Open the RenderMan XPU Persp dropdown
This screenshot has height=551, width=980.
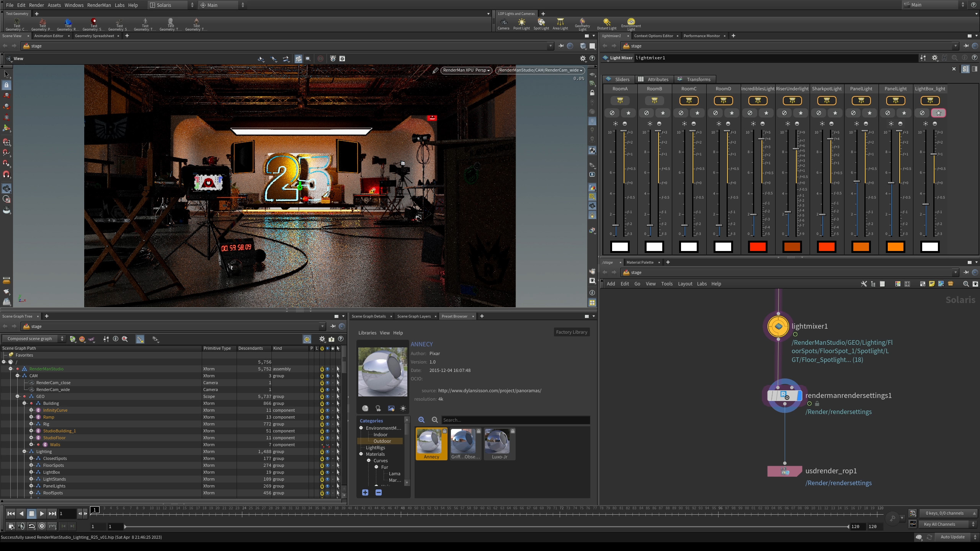pos(466,70)
